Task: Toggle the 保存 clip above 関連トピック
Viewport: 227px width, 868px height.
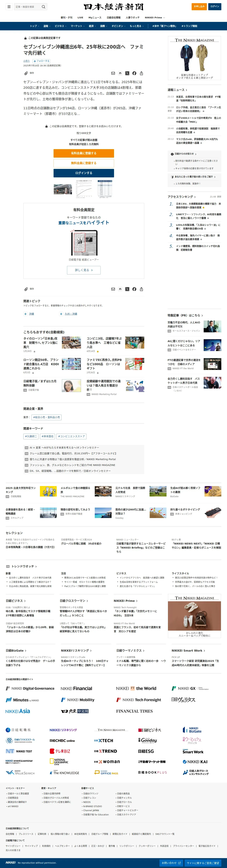Action: pyautogui.click(x=29, y=289)
